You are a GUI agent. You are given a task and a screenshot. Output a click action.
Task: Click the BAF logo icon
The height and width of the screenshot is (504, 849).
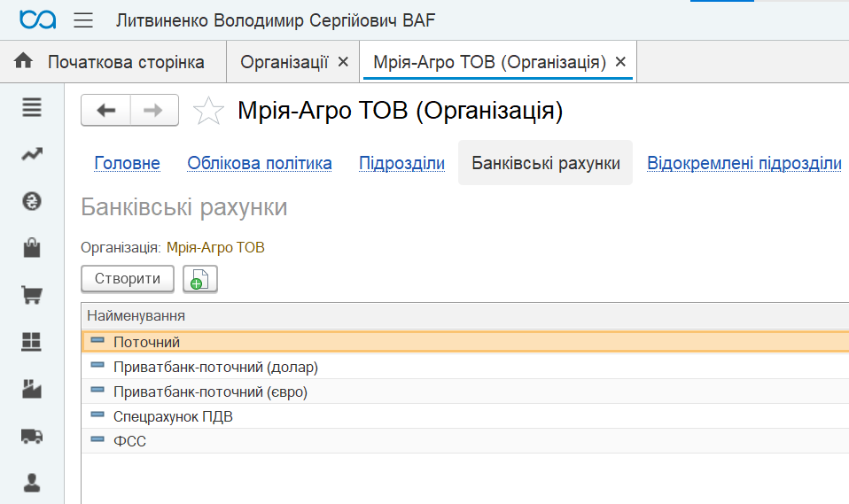coord(38,20)
